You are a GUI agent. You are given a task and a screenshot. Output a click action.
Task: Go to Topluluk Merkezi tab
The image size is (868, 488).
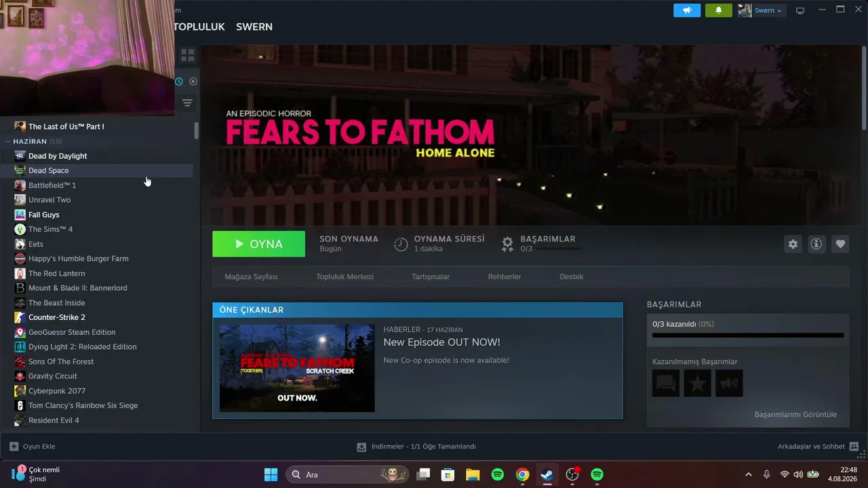[344, 277]
